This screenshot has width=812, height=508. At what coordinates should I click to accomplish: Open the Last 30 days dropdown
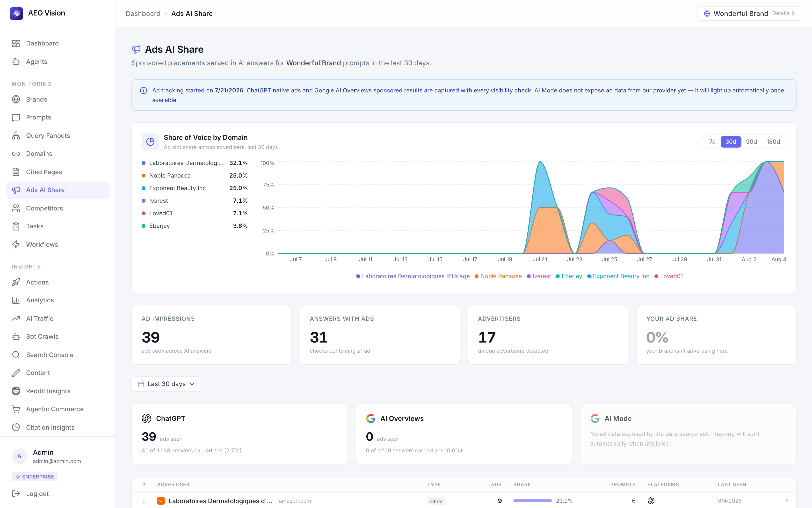point(167,384)
